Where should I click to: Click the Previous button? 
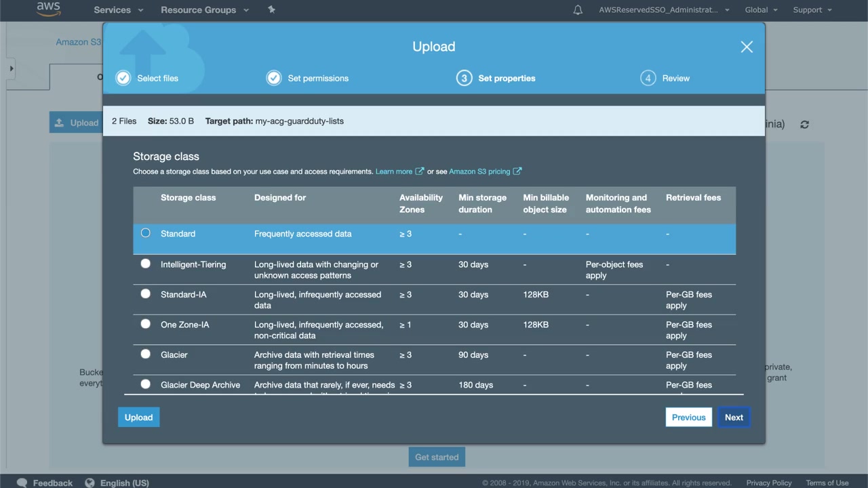(x=688, y=418)
